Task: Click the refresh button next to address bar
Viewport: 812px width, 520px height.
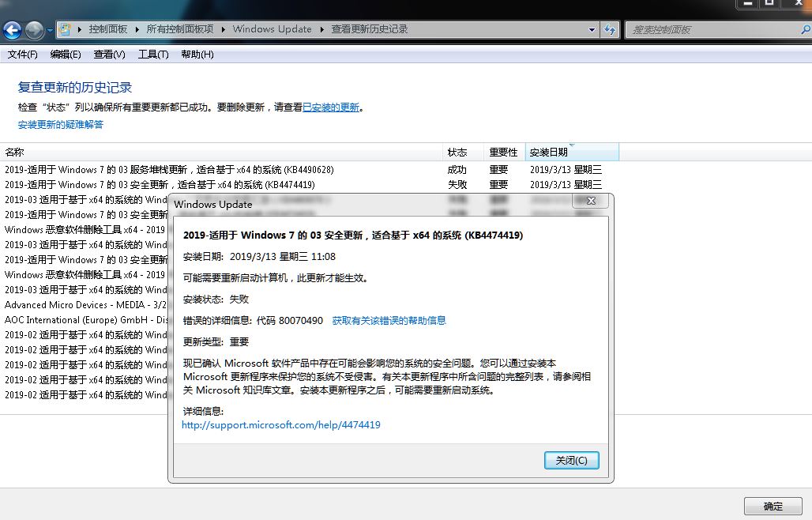Action: pos(610,29)
